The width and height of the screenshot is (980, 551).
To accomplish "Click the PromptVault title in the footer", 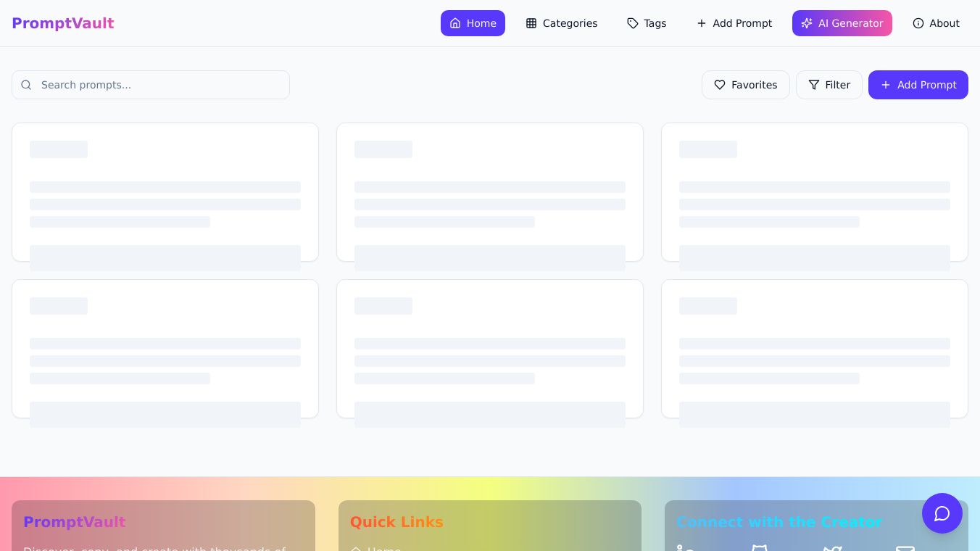I will click(75, 522).
